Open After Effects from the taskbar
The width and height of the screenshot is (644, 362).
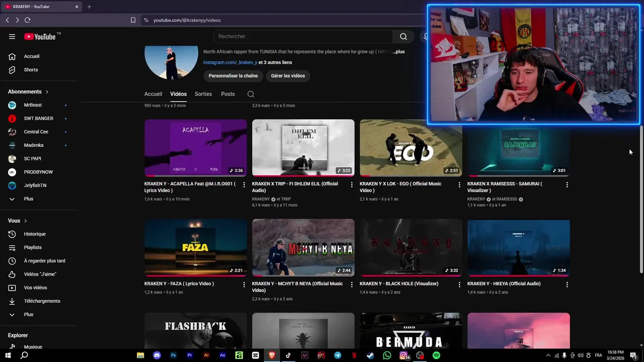point(222,355)
